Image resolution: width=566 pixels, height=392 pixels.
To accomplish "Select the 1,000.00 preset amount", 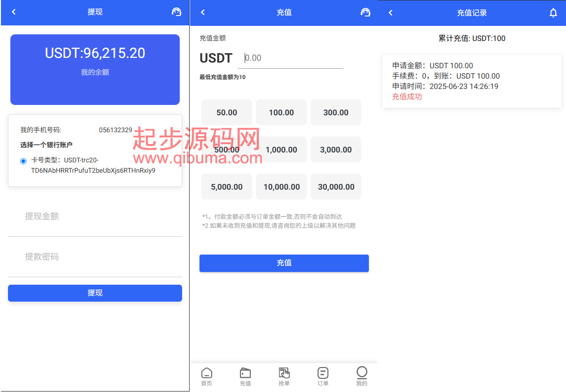I will 281,150.
